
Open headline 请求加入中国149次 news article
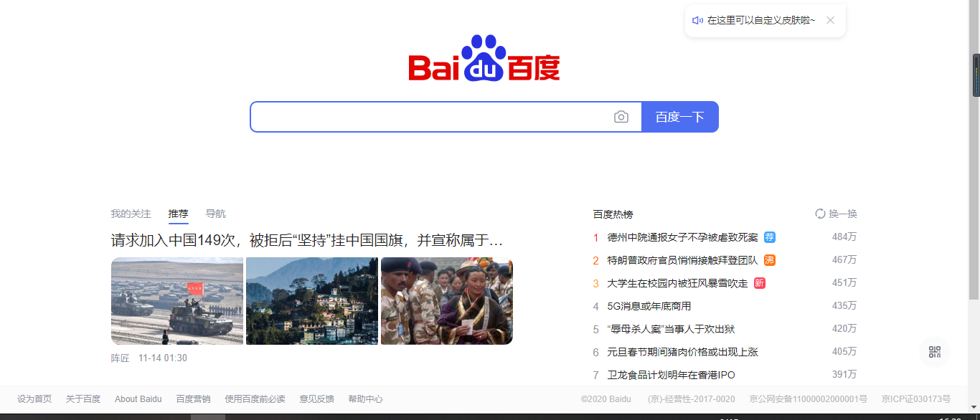(x=307, y=240)
